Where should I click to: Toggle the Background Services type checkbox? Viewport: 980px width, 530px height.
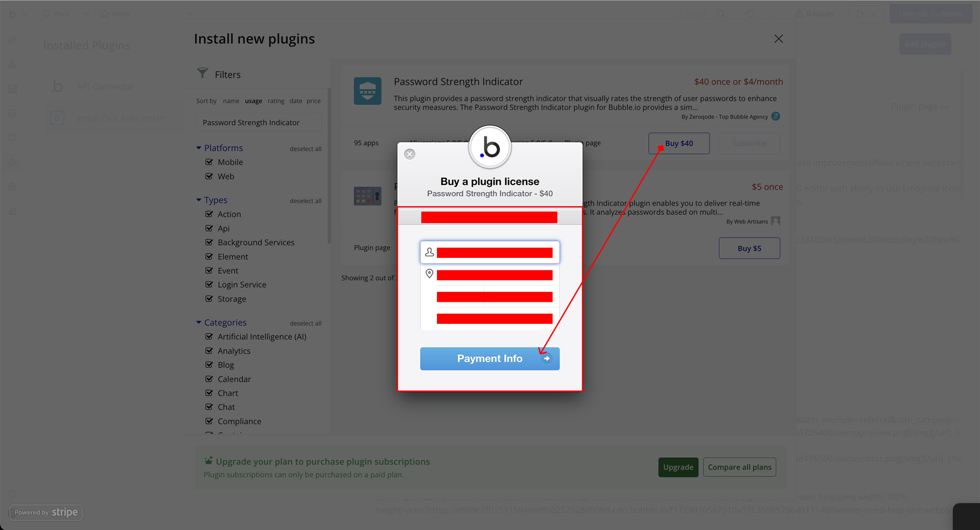click(209, 243)
